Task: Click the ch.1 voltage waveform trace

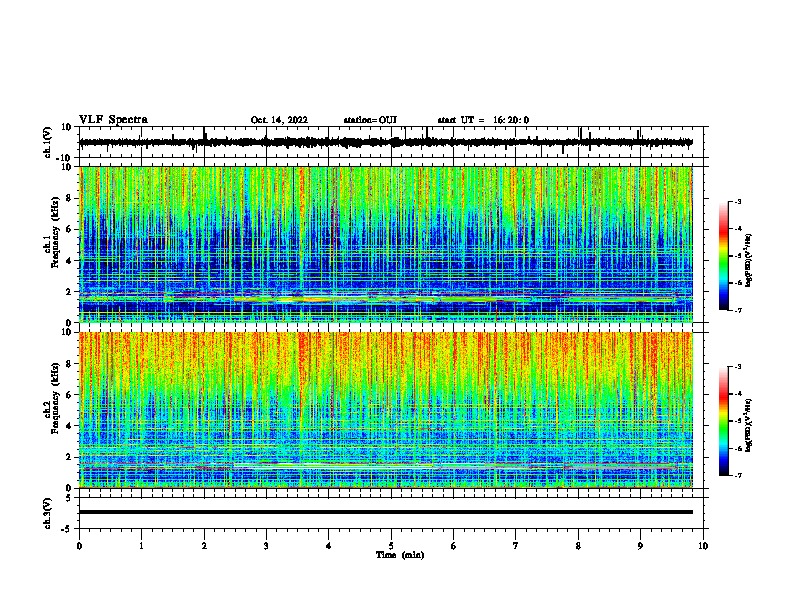Action: 386,142
